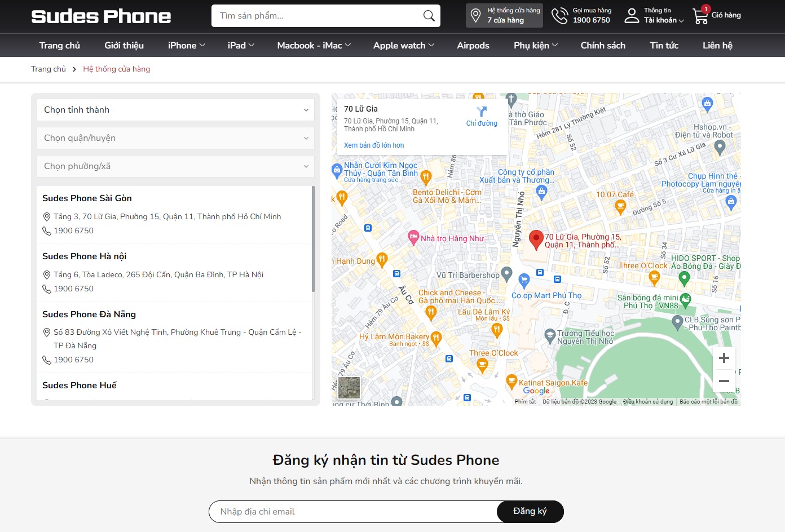785x532 pixels.
Task: Click the 10.07 Café map marker
Action: (x=620, y=207)
